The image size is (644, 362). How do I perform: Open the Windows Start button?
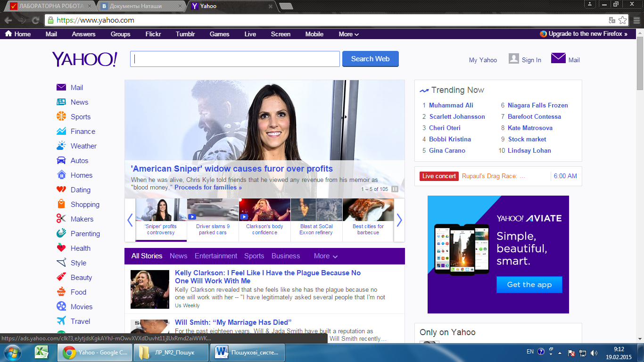point(12,352)
